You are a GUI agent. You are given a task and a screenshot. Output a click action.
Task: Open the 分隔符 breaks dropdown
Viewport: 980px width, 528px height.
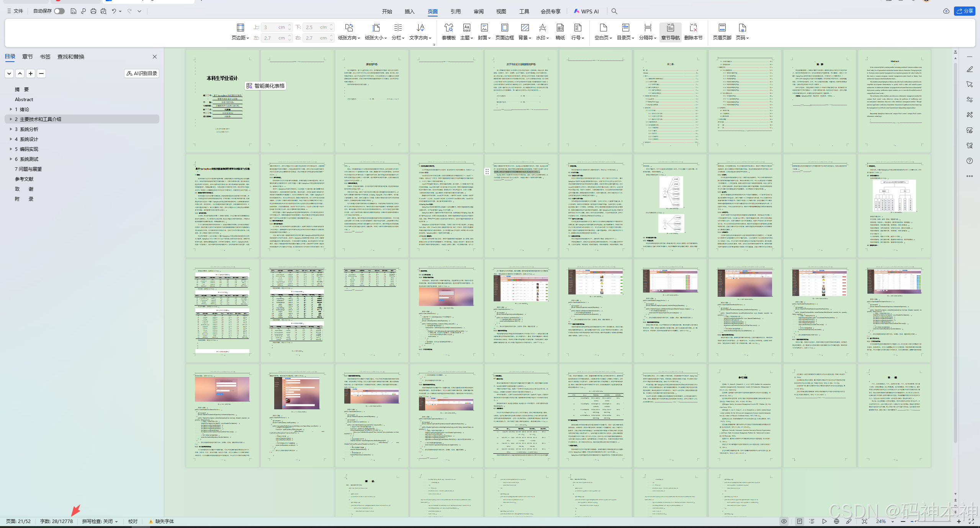648,32
